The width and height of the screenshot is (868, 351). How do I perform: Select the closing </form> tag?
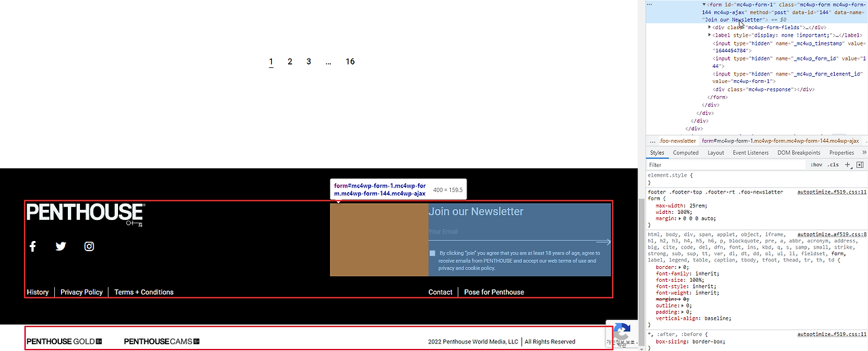coord(717,97)
